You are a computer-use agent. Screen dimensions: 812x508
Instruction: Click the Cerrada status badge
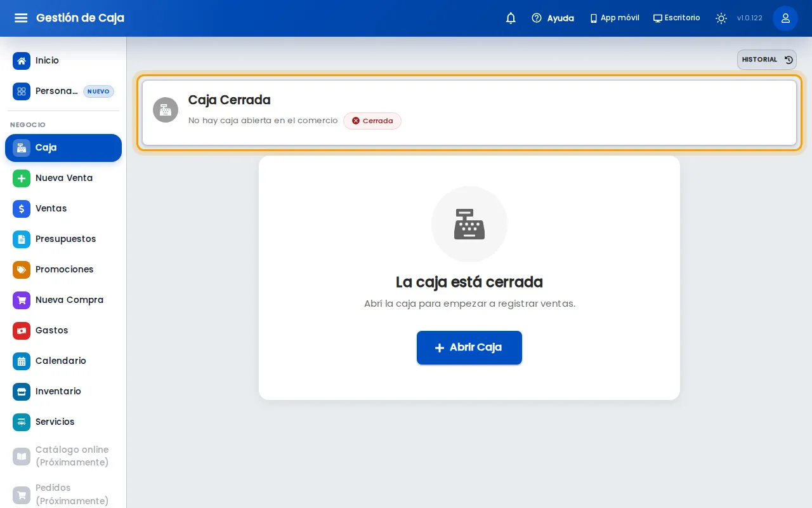(372, 121)
